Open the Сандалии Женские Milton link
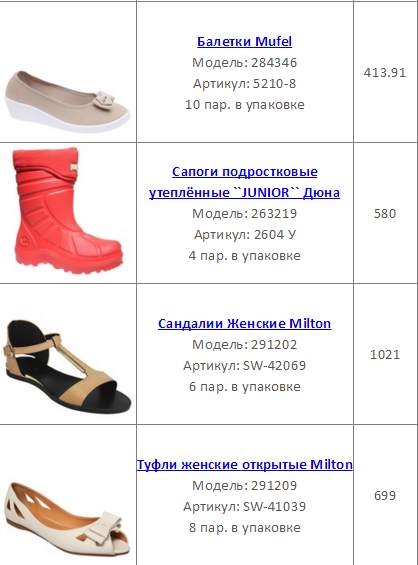The width and height of the screenshot is (418, 565). (x=244, y=324)
